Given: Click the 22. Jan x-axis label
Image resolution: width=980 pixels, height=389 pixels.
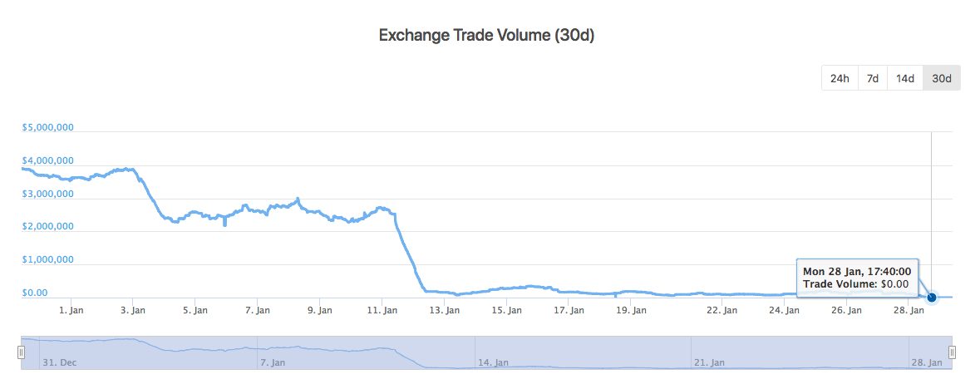Looking at the screenshot, I should (721, 311).
